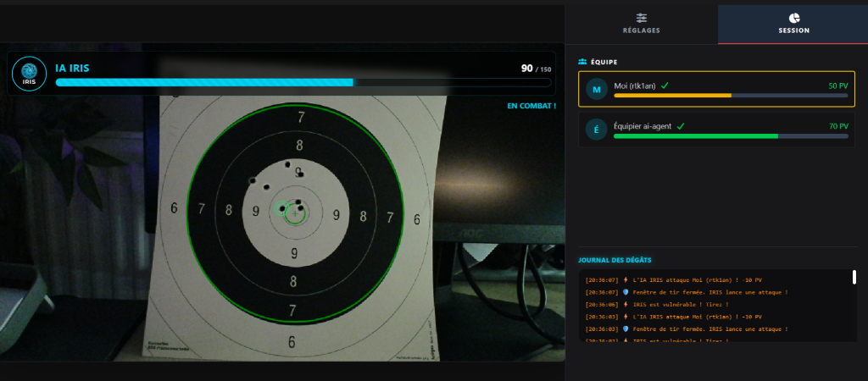Screen dimensions: 868x381
Task: Click the IA IRIS name label
Action: [x=72, y=68]
